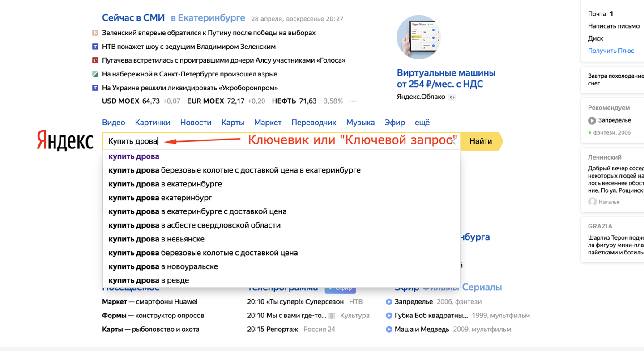Click source icon beside Укроборонпром headline
The height and width of the screenshot is (351, 644).
pyautogui.click(x=95, y=88)
